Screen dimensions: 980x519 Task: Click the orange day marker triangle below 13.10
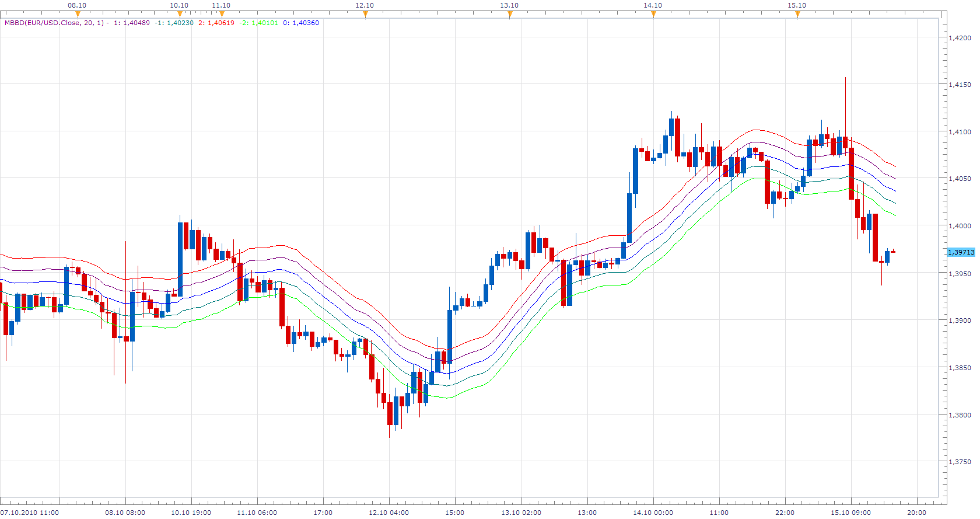point(510,14)
